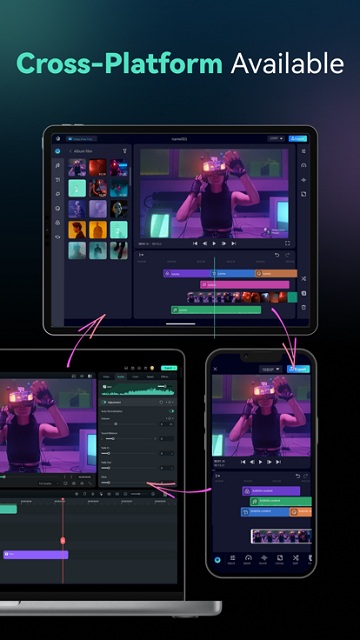Click the Export button on the laptop
The image size is (360, 640).
[169, 368]
